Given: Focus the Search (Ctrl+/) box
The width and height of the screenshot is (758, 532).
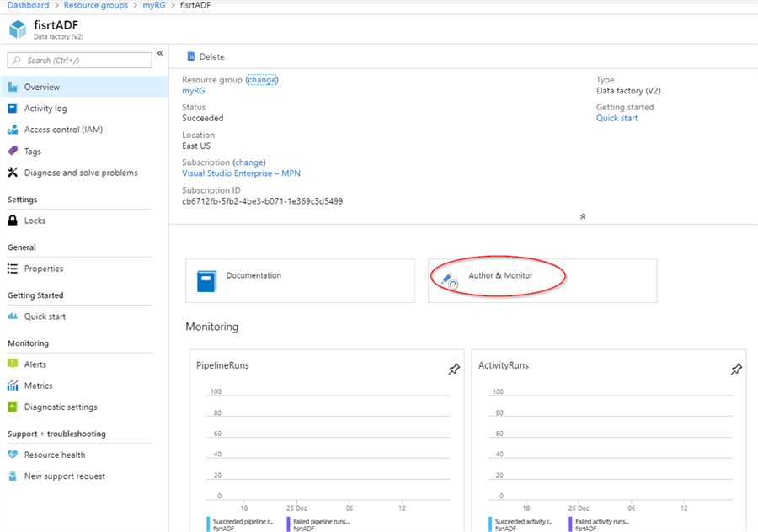Looking at the screenshot, I should click(x=80, y=61).
